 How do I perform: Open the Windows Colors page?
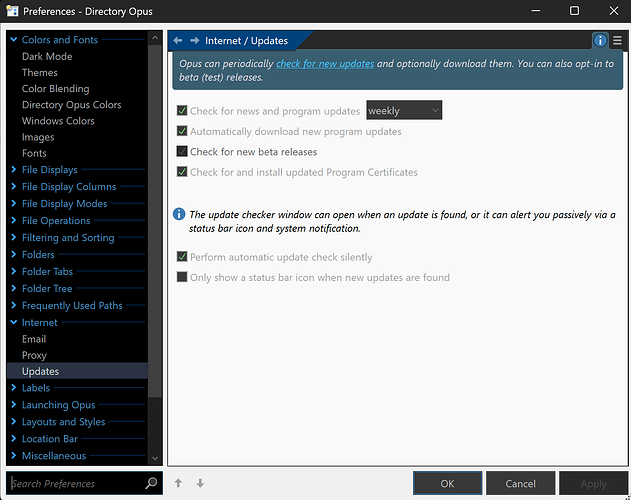pos(58,121)
